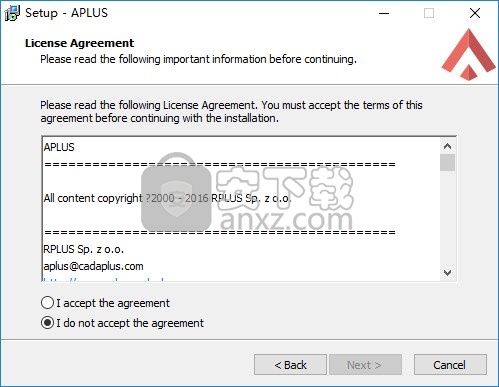Click the Setup - APLUS title bar text

[x=66, y=13]
